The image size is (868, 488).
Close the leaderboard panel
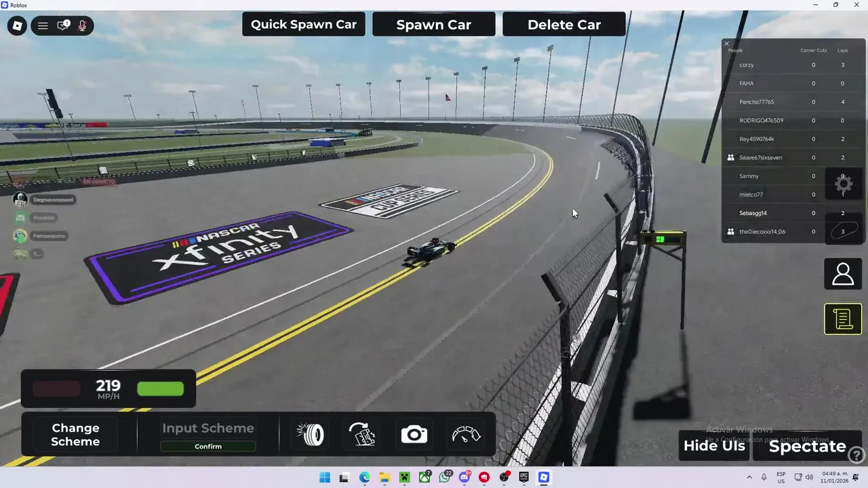(726, 43)
